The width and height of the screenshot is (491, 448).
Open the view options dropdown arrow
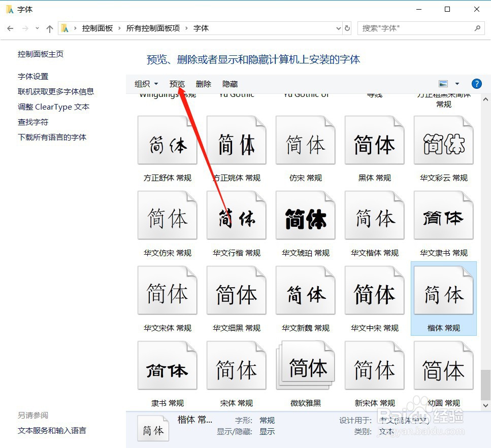click(456, 84)
